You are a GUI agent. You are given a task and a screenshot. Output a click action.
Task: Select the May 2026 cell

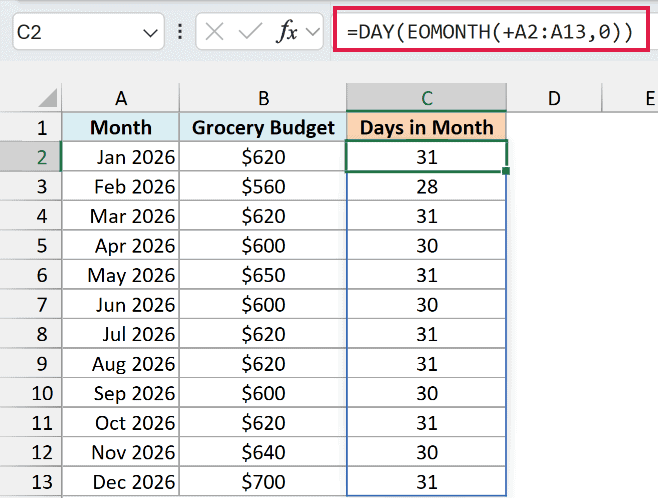coord(120,275)
